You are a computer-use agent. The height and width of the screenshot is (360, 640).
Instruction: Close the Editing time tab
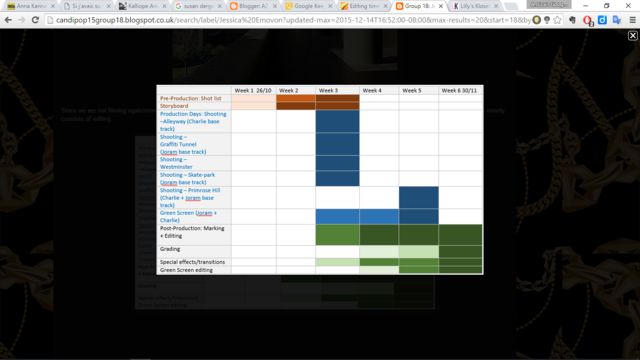(385, 6)
